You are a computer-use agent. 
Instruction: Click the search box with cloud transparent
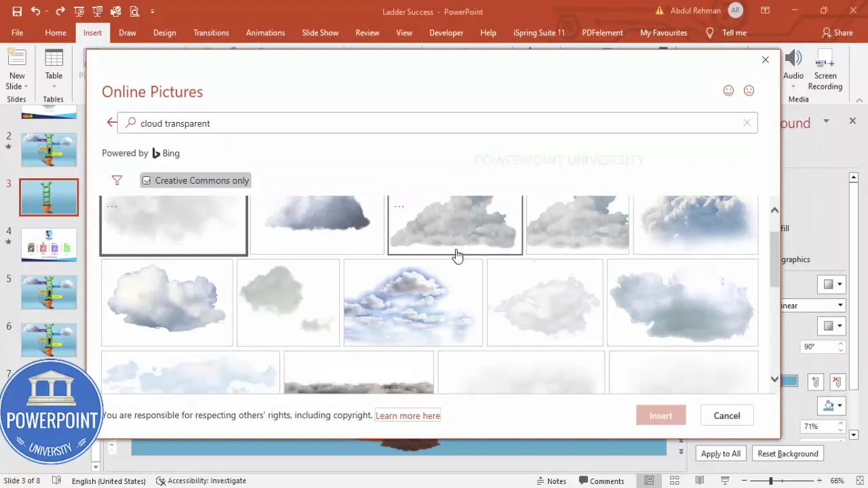[437, 123]
